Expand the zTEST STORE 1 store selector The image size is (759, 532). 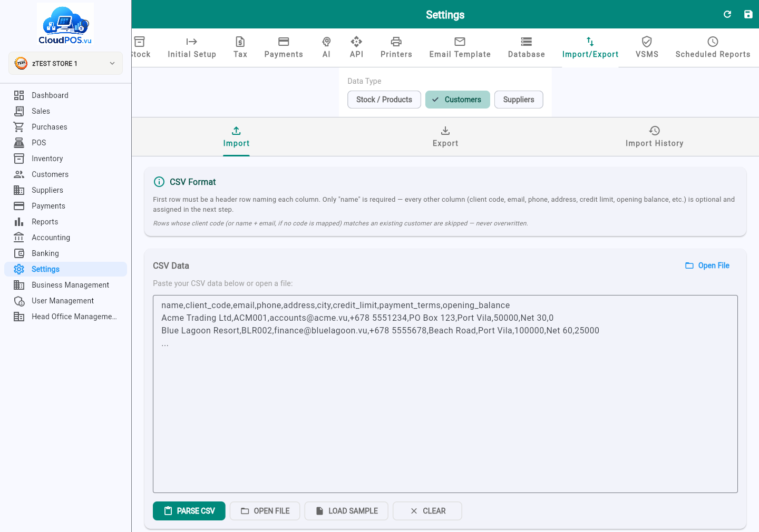(x=65, y=63)
